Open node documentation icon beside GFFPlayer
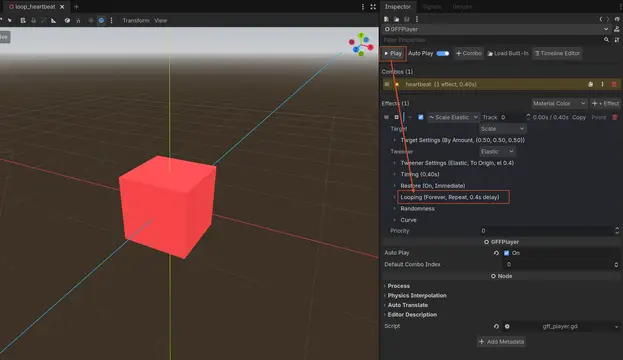 pyautogui.click(x=617, y=29)
